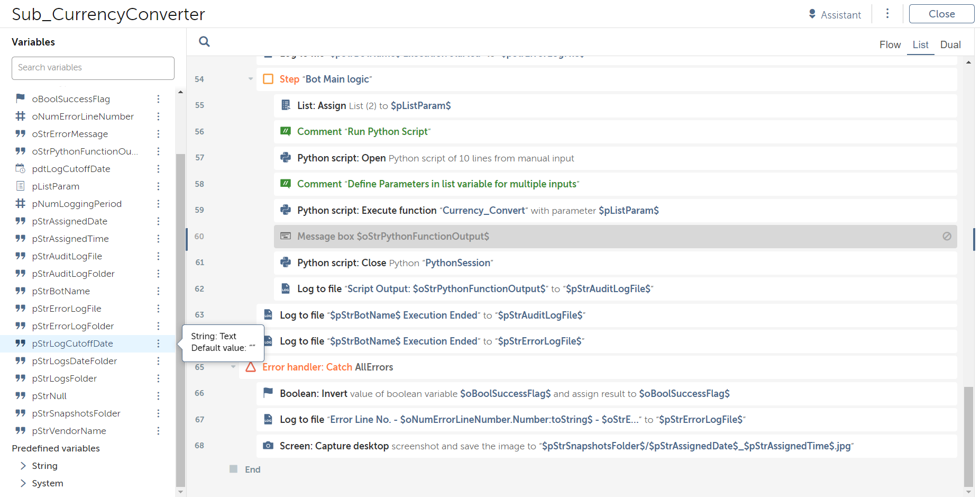Expand the System predefined variables

click(x=23, y=483)
